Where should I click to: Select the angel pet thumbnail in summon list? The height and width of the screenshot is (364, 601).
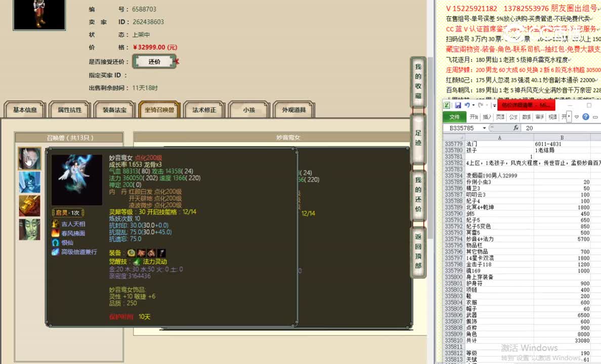pyautogui.click(x=29, y=158)
